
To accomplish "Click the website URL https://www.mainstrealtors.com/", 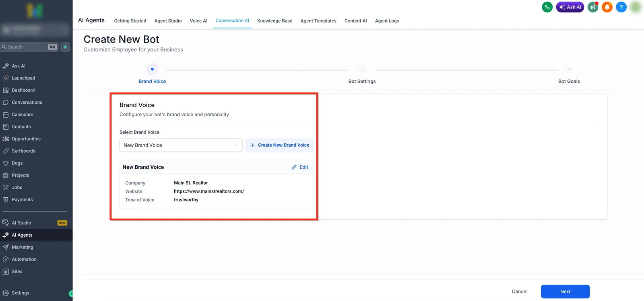I will 209,191.
